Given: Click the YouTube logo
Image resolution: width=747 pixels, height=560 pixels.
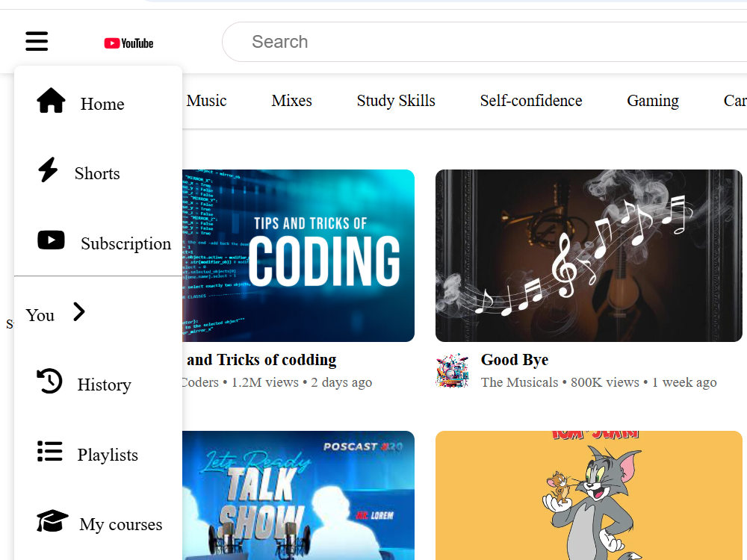Looking at the screenshot, I should coord(128,43).
